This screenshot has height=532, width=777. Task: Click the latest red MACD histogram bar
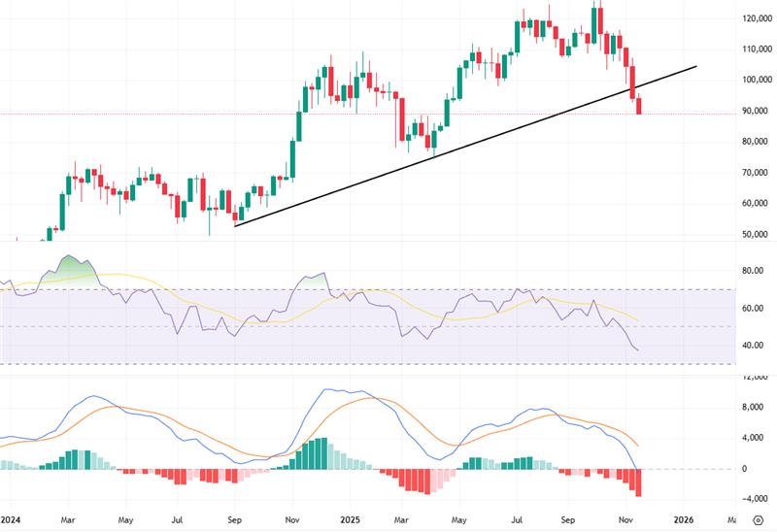pyautogui.click(x=639, y=482)
